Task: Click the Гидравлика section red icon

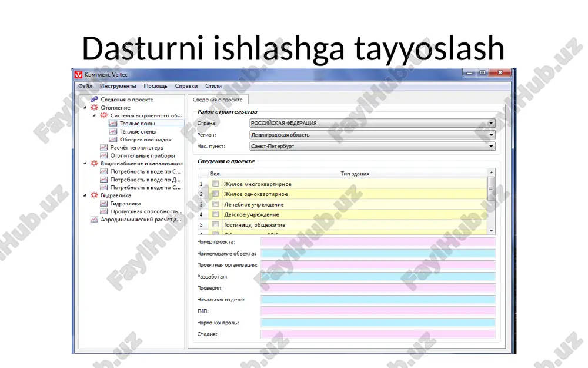Action: pyautogui.click(x=94, y=195)
